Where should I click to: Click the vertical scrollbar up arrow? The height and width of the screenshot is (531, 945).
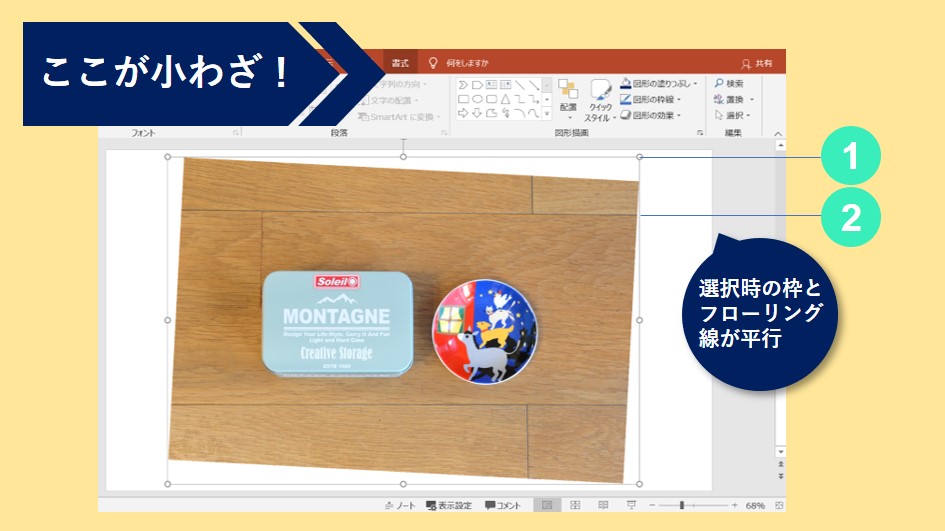(780, 145)
